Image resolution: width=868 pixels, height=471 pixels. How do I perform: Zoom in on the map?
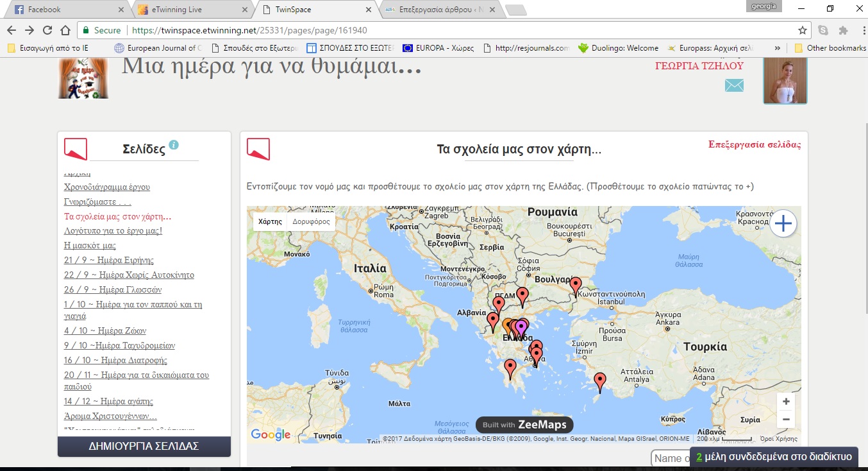785,401
